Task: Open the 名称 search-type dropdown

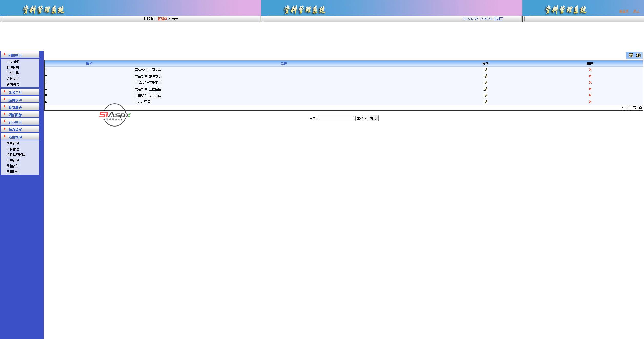Action: tap(362, 118)
